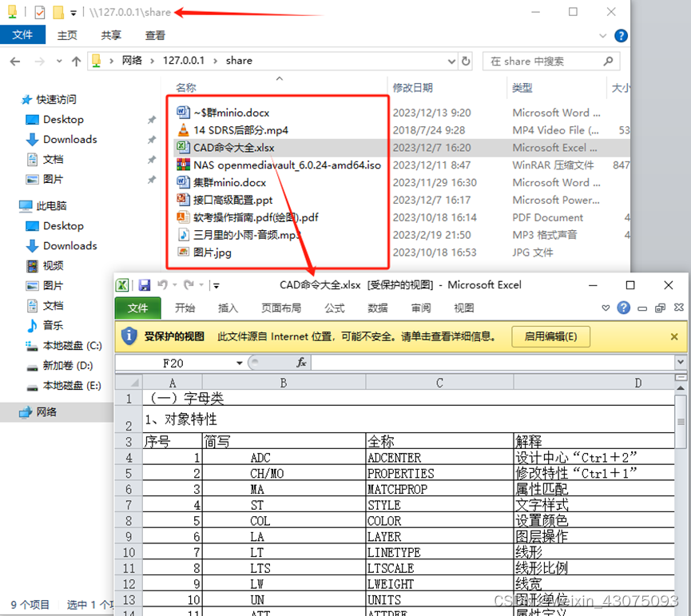Open the Explorer 共享 tab
This screenshot has height=616, width=691.
click(x=110, y=35)
